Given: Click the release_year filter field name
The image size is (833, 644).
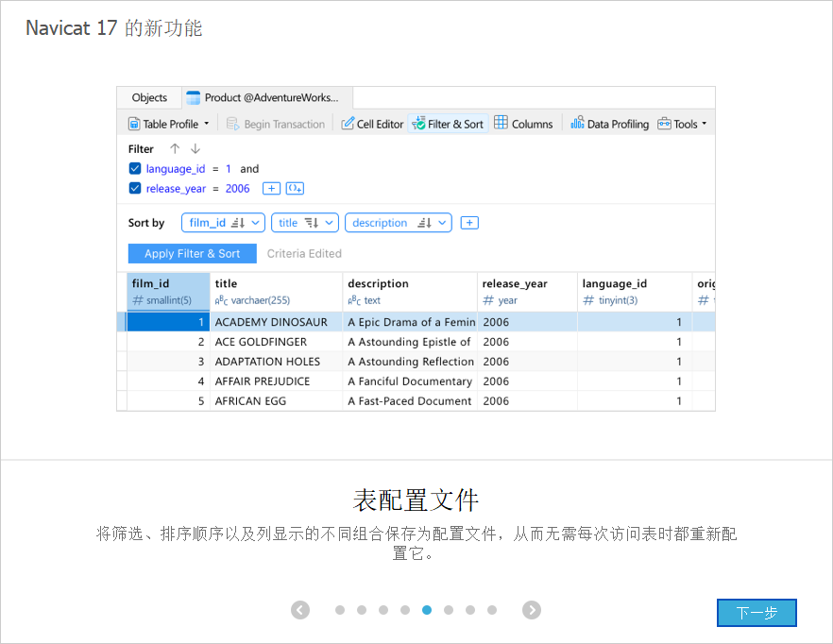Looking at the screenshot, I should coord(176,189).
